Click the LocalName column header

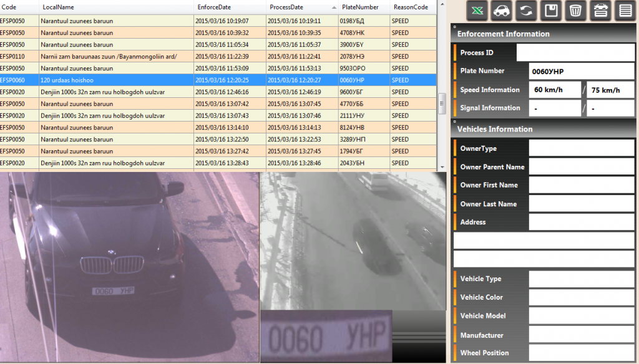pyautogui.click(x=58, y=7)
